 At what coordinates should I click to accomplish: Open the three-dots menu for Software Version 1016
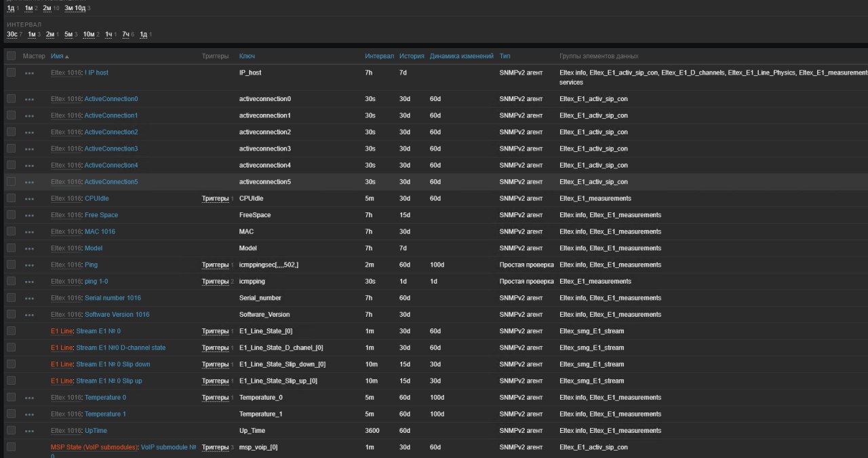pyautogui.click(x=29, y=315)
